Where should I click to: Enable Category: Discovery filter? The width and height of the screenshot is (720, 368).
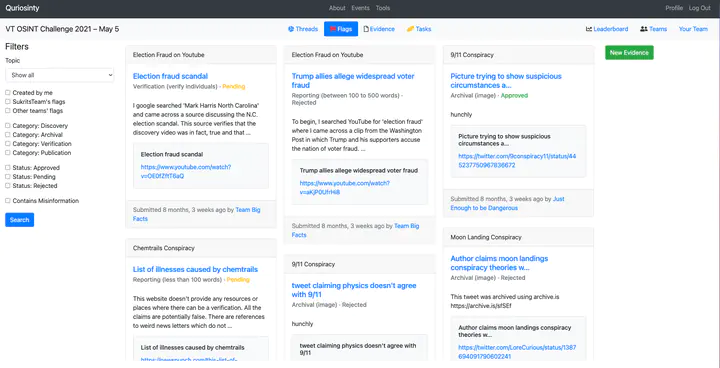click(x=8, y=125)
